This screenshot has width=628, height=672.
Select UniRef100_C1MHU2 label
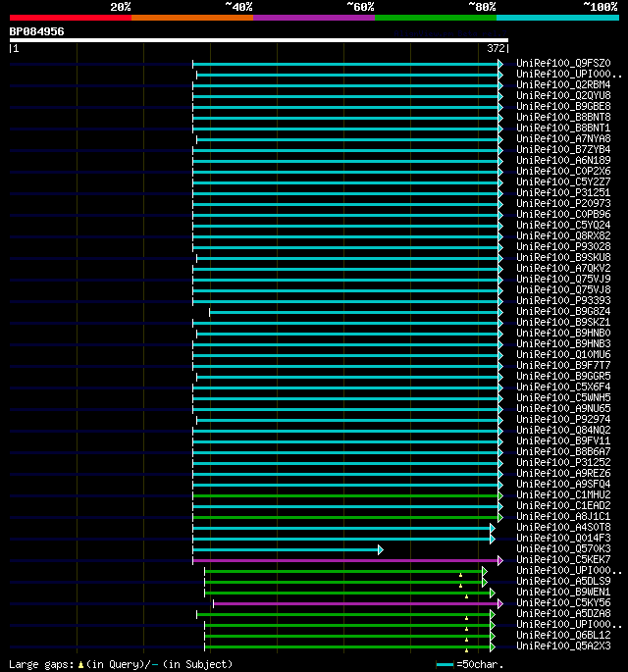pos(563,494)
